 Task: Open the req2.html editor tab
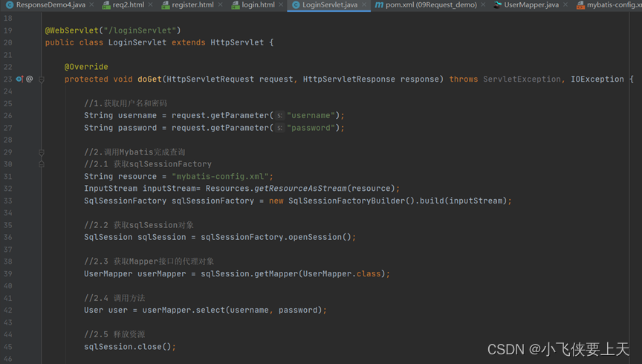point(128,5)
